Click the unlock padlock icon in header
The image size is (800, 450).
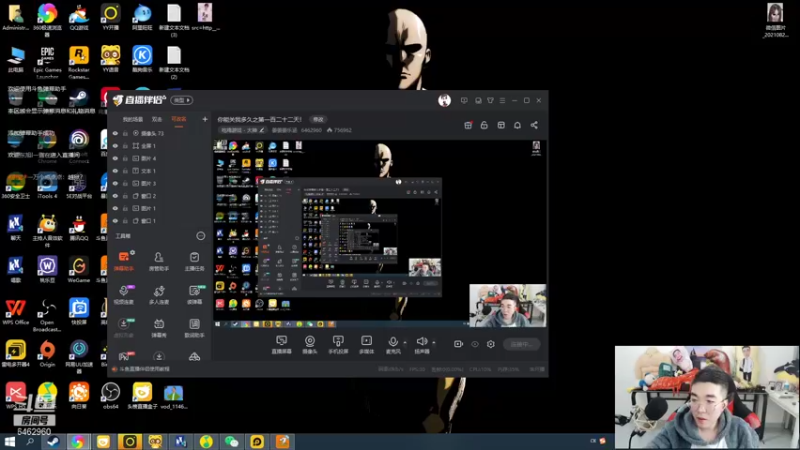(x=484, y=125)
